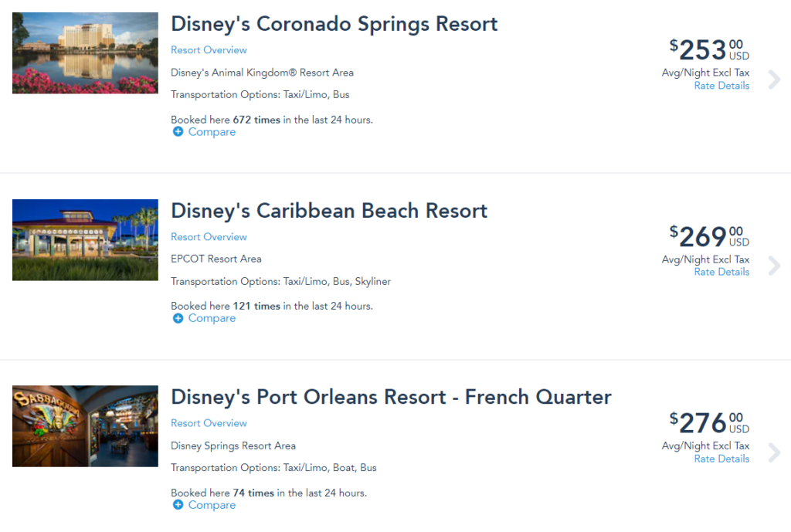Click the plus icon beside Port Orleans Compare
This screenshot has height=532, width=791.
coord(178,505)
